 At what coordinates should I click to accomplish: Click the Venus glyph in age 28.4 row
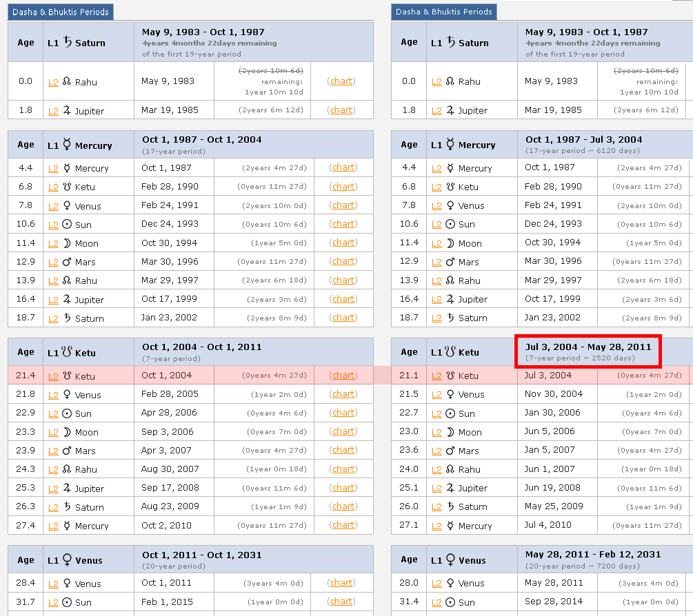[67, 584]
